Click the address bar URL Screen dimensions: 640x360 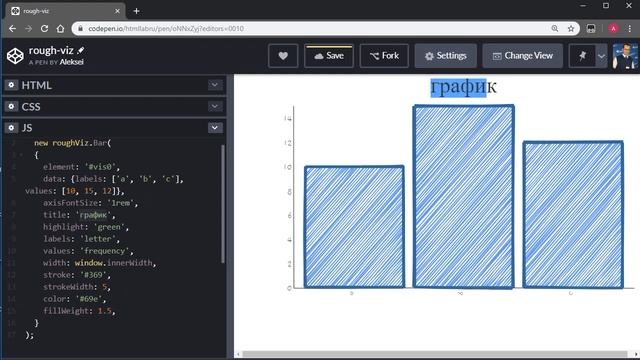[166, 29]
